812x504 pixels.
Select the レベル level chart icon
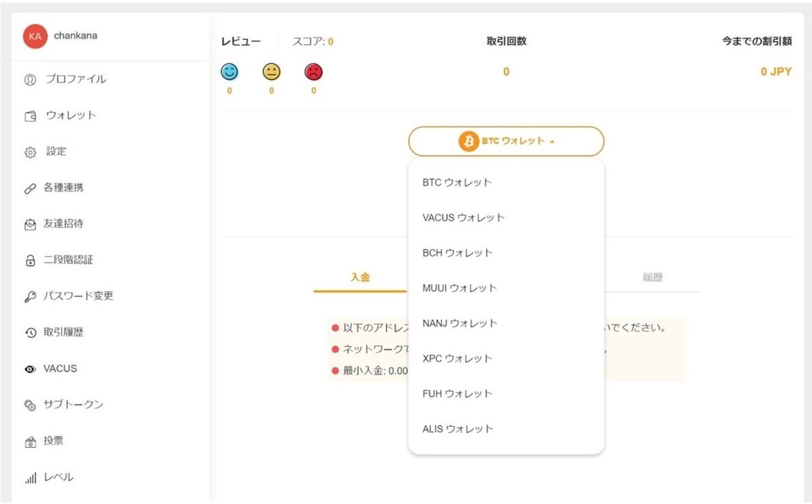30,477
